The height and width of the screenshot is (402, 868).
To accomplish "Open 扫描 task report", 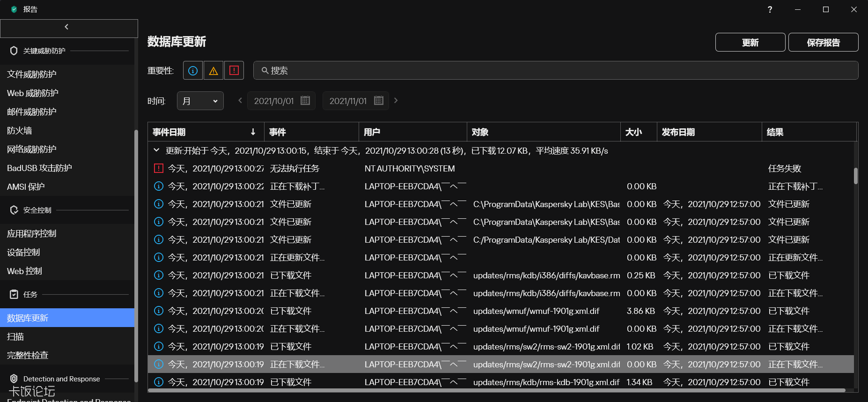I will [x=67, y=336].
